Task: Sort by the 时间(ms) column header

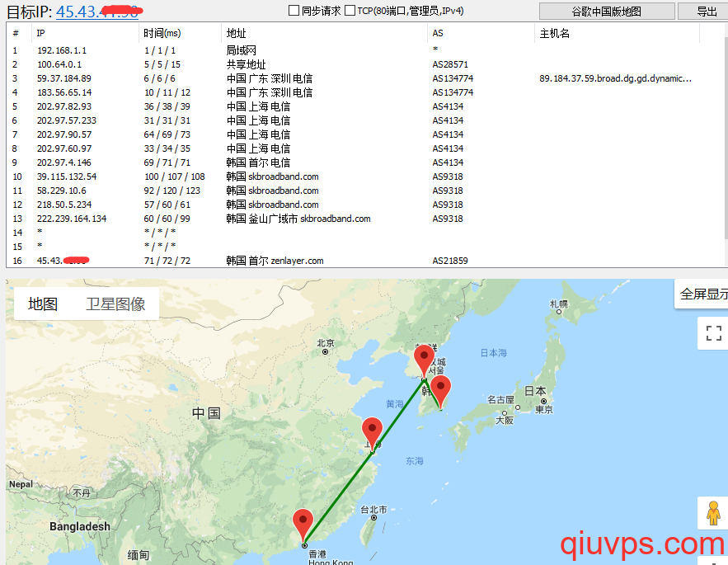Action: coord(180,33)
